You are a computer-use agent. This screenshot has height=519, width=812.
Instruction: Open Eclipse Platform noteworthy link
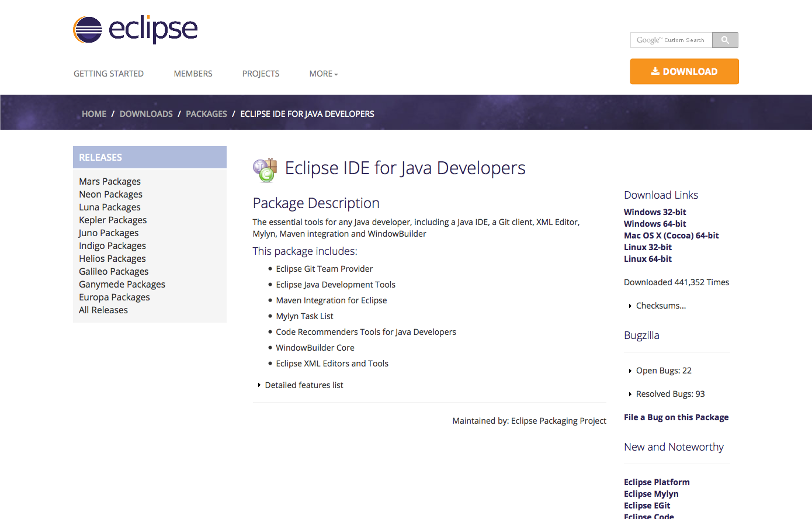coord(657,482)
